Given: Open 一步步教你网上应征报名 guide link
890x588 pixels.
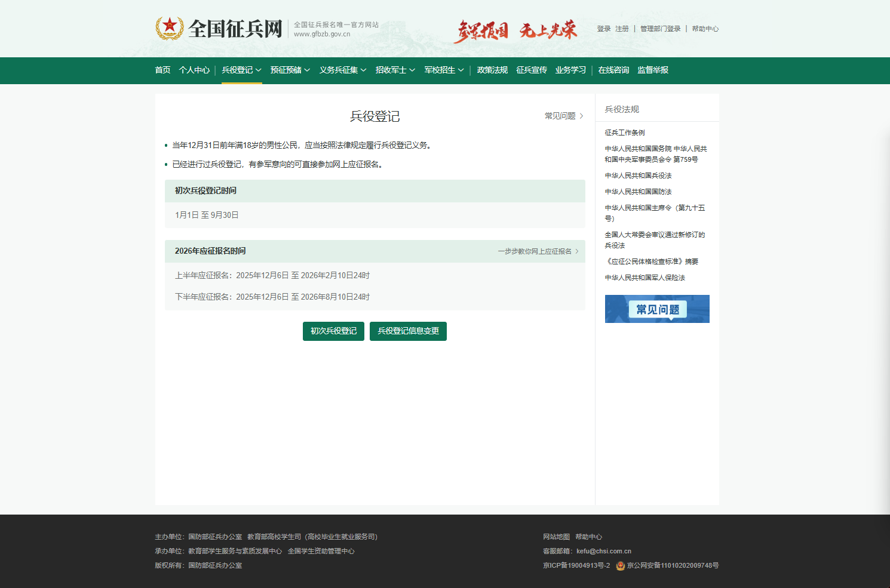Looking at the screenshot, I should click(538, 251).
